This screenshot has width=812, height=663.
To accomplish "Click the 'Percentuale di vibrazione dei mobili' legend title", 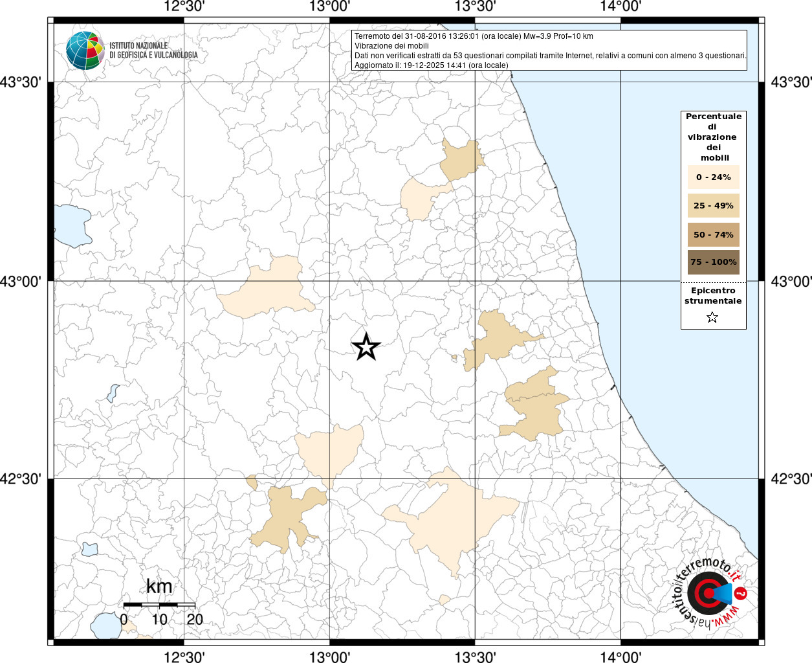I will (714, 137).
